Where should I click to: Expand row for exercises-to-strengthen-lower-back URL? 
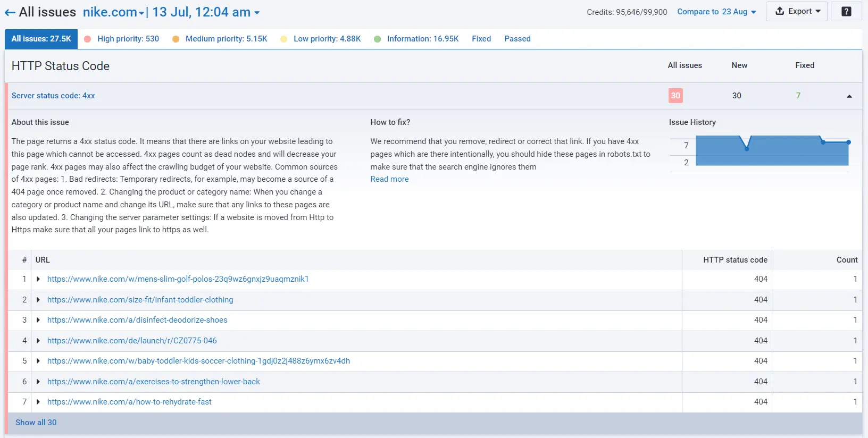[x=38, y=382]
